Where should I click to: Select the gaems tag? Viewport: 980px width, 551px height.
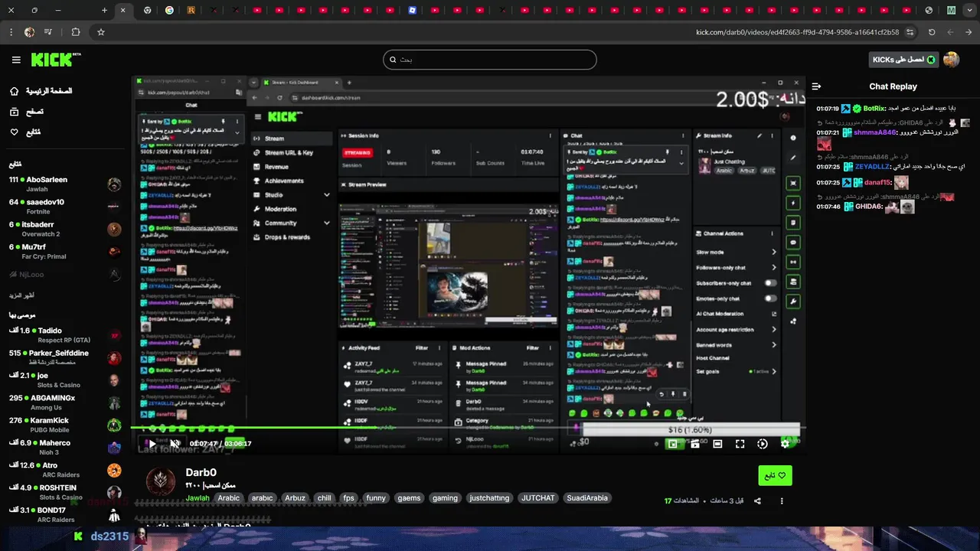(x=409, y=498)
